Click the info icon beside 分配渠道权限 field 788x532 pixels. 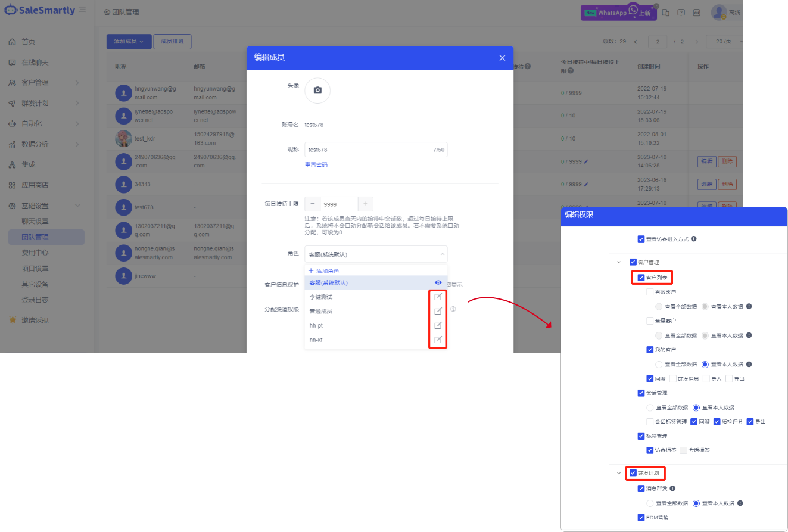pos(453,309)
